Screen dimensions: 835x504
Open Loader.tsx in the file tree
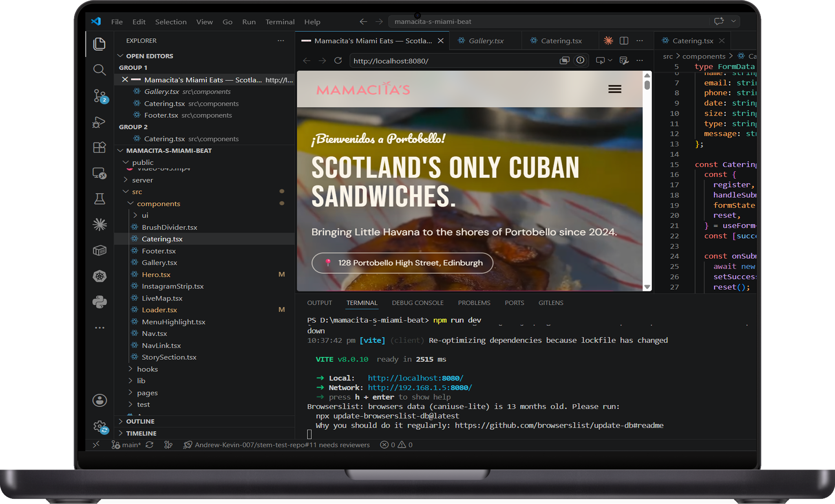tap(159, 310)
